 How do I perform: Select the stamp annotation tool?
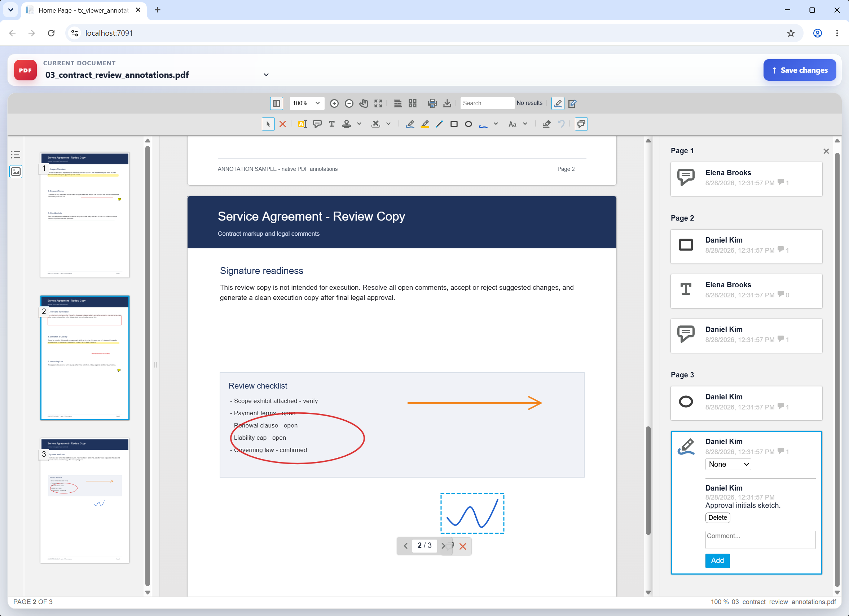(x=347, y=124)
